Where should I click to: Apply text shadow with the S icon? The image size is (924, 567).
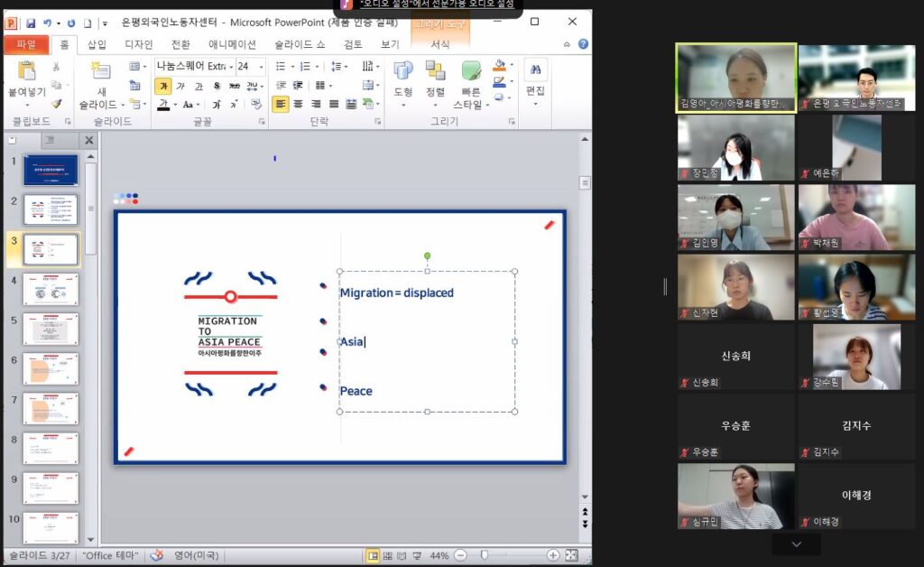coord(217,86)
